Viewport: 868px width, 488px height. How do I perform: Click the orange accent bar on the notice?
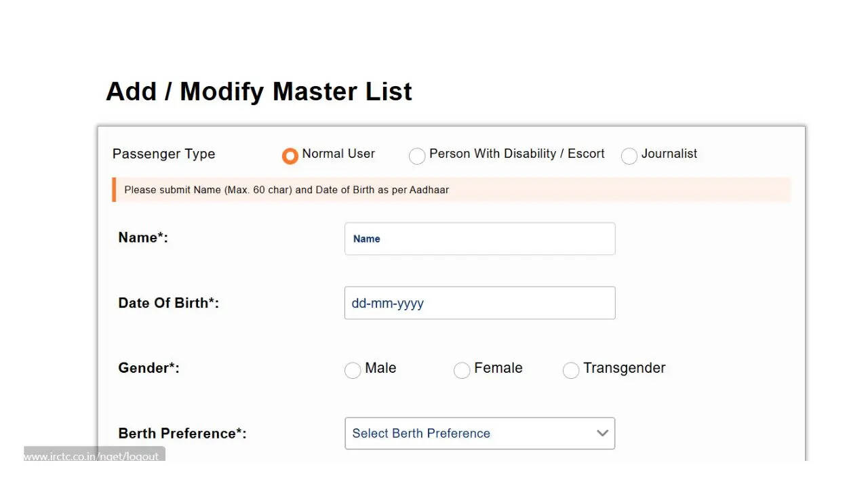(x=114, y=190)
